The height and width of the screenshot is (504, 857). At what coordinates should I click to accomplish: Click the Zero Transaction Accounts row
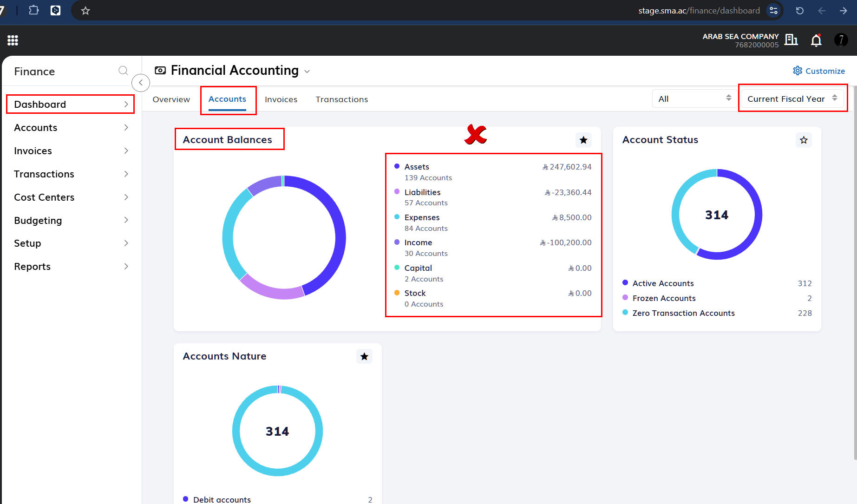(717, 313)
